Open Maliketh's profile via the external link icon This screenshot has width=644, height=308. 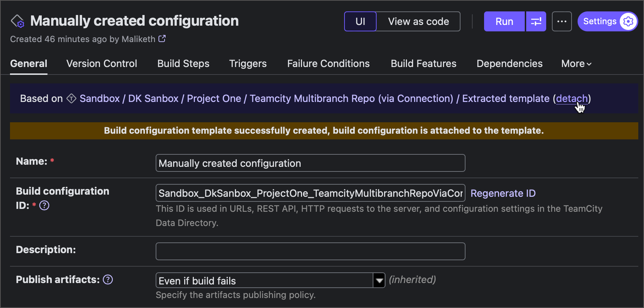point(162,38)
